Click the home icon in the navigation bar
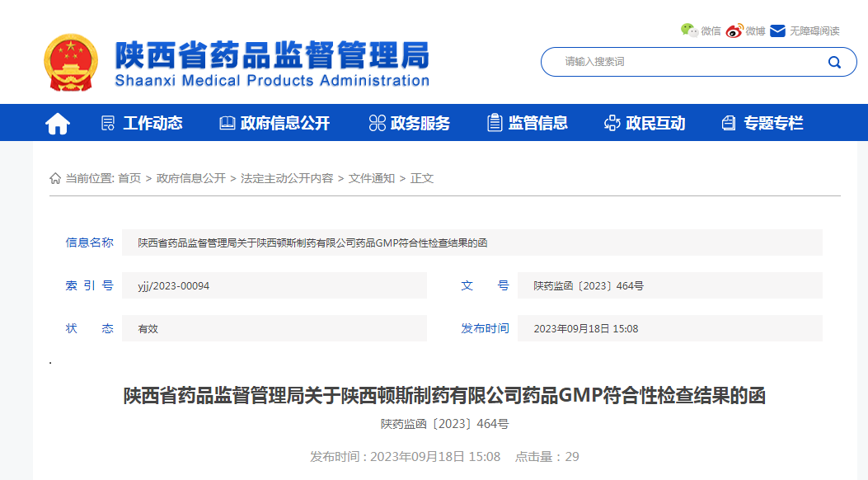 [x=58, y=123]
